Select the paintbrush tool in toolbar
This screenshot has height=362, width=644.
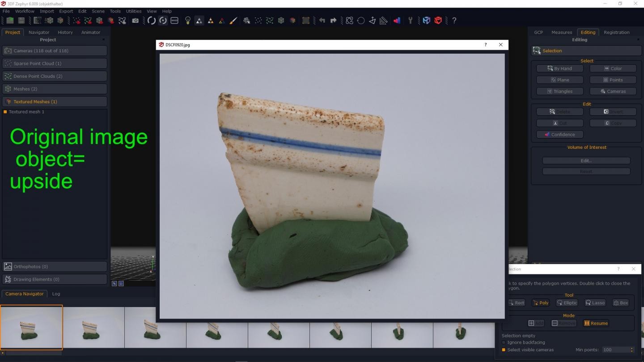tap(233, 21)
